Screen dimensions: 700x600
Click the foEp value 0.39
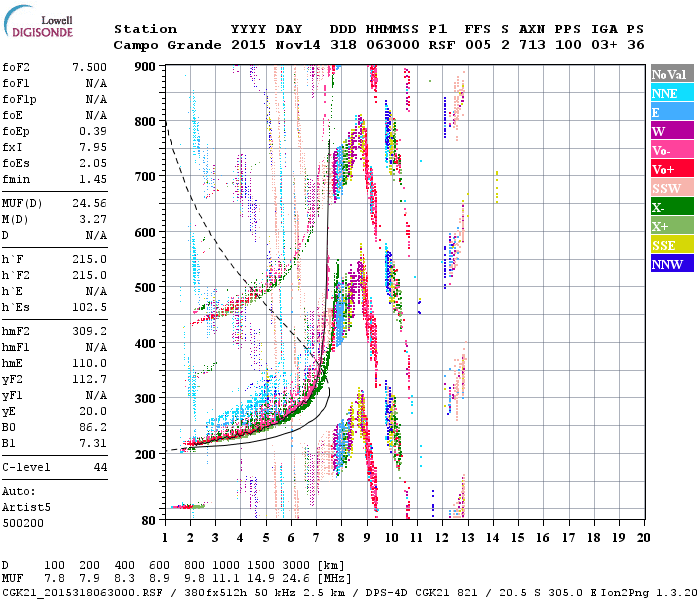click(x=93, y=131)
